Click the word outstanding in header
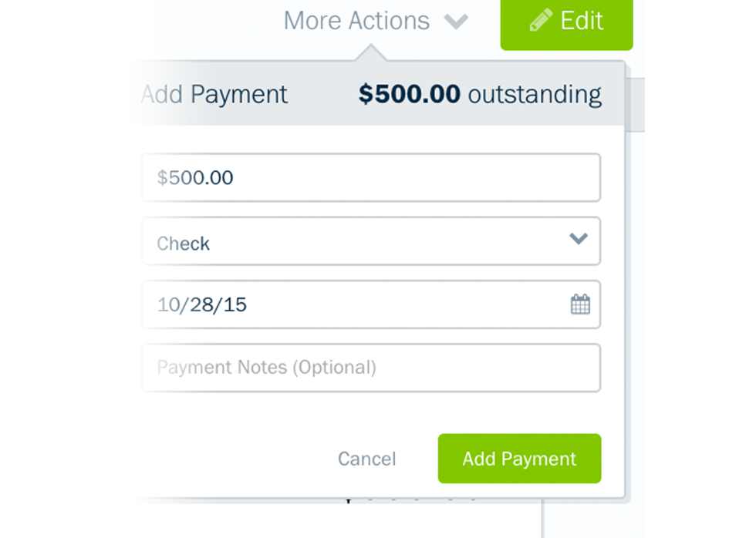 tap(535, 95)
